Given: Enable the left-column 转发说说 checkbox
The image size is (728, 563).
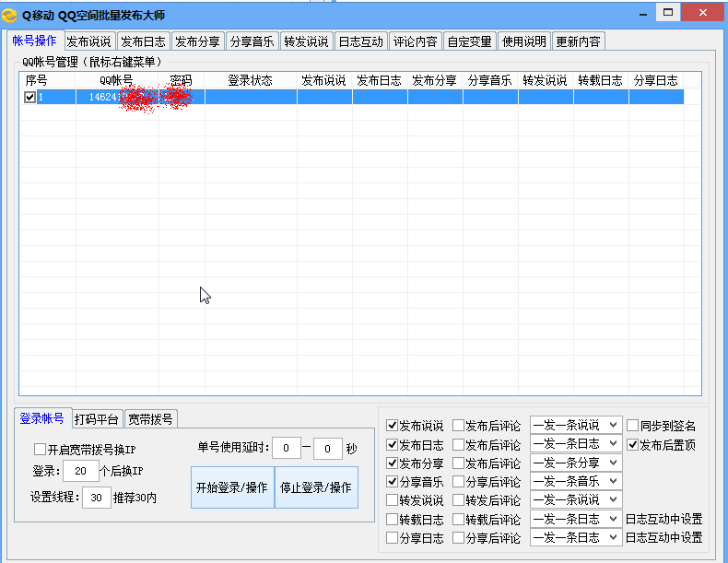Looking at the screenshot, I should coord(392,499).
